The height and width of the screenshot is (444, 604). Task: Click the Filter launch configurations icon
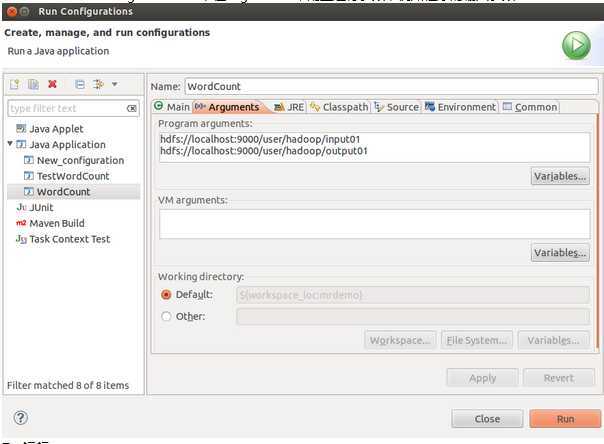coord(98,84)
